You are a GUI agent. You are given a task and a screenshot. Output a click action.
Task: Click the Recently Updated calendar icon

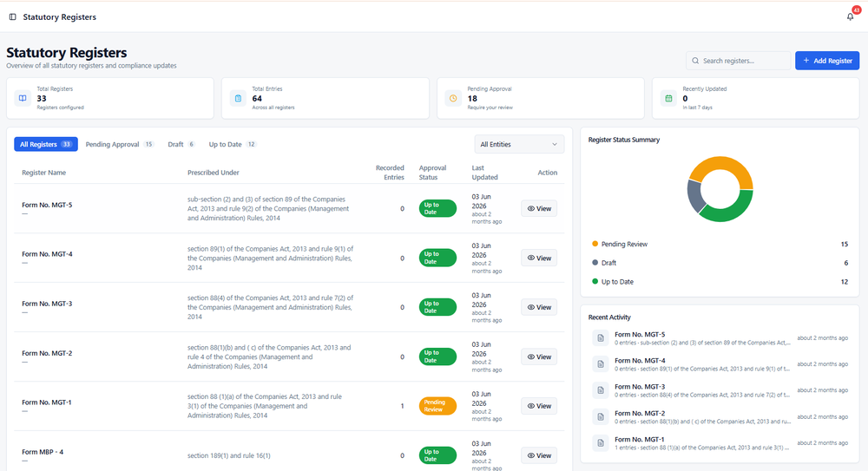668,98
